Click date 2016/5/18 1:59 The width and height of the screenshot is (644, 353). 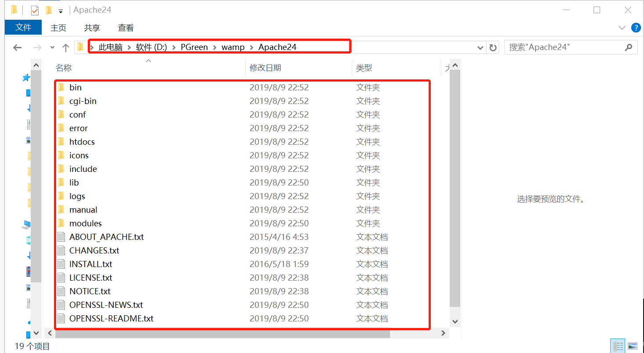click(x=279, y=264)
